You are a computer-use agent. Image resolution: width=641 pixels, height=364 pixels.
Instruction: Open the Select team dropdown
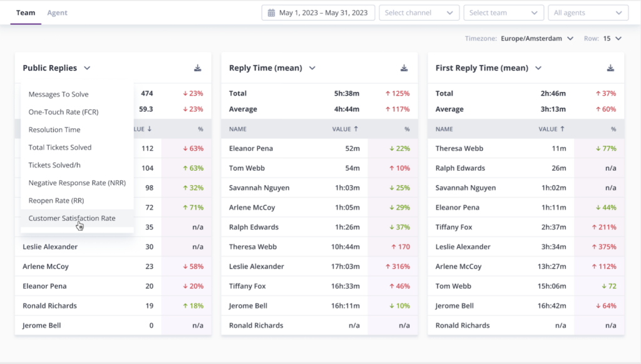504,13
